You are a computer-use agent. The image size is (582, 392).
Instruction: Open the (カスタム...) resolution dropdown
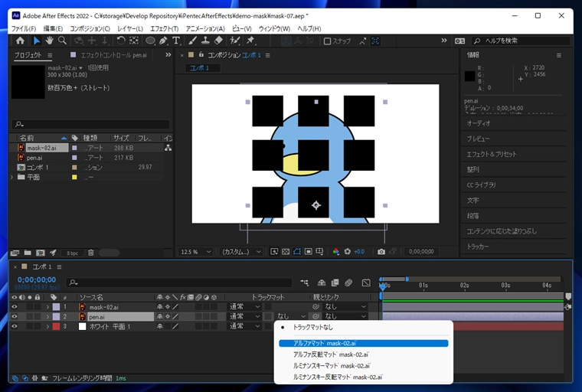pos(241,251)
